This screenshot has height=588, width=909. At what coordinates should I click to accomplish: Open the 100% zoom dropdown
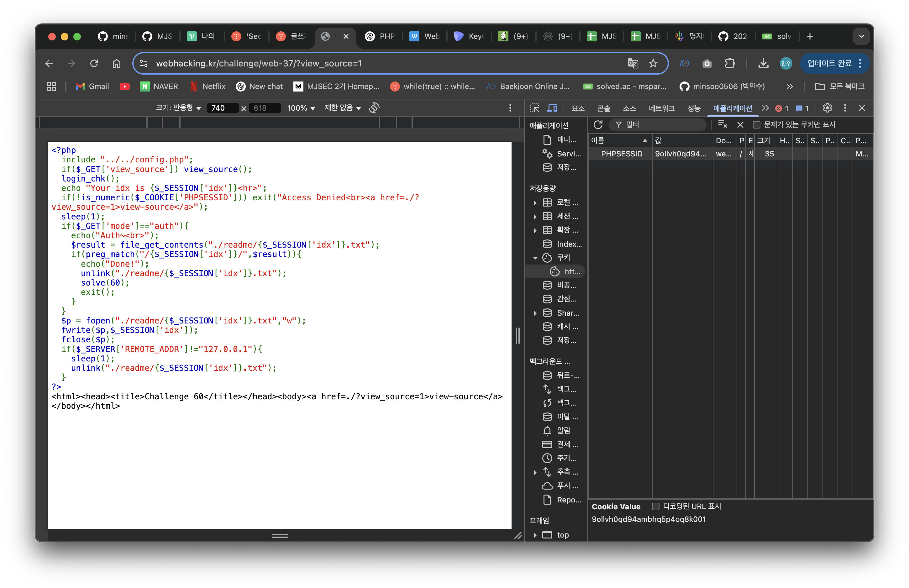pos(301,108)
